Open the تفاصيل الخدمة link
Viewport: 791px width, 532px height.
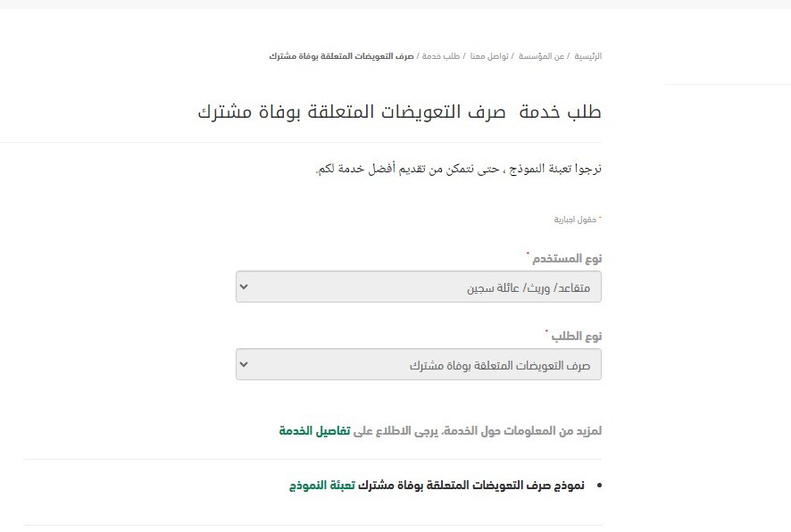click(315, 431)
